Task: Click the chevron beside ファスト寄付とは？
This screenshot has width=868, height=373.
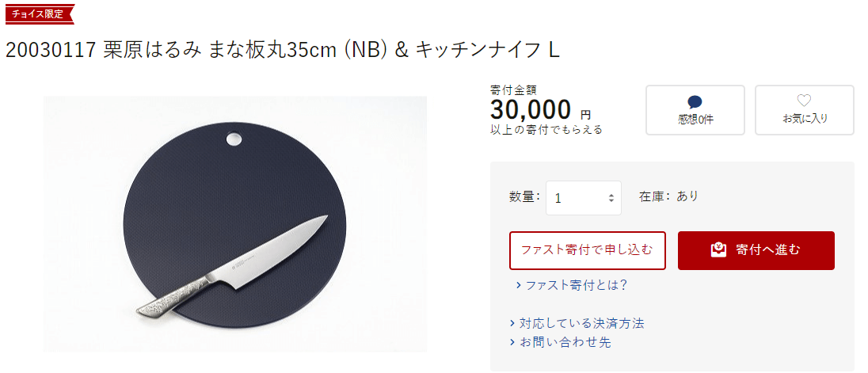Action: pos(518,286)
